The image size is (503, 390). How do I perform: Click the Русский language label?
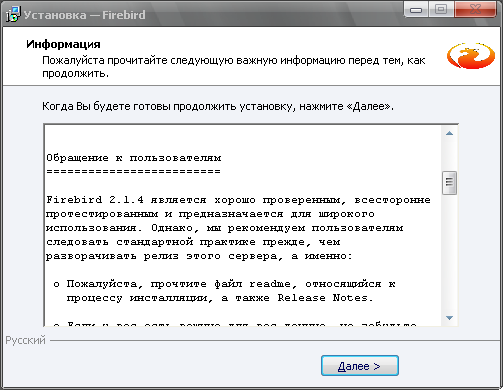click(26, 340)
